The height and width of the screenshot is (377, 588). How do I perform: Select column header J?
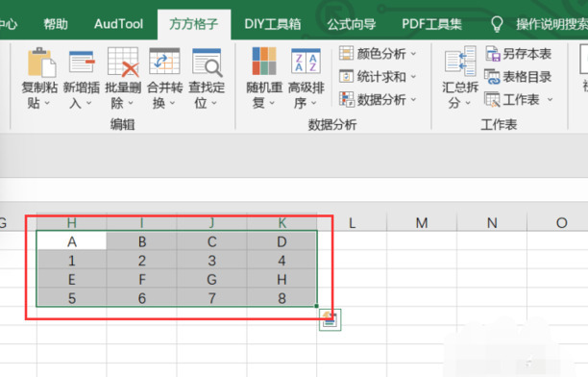212,223
